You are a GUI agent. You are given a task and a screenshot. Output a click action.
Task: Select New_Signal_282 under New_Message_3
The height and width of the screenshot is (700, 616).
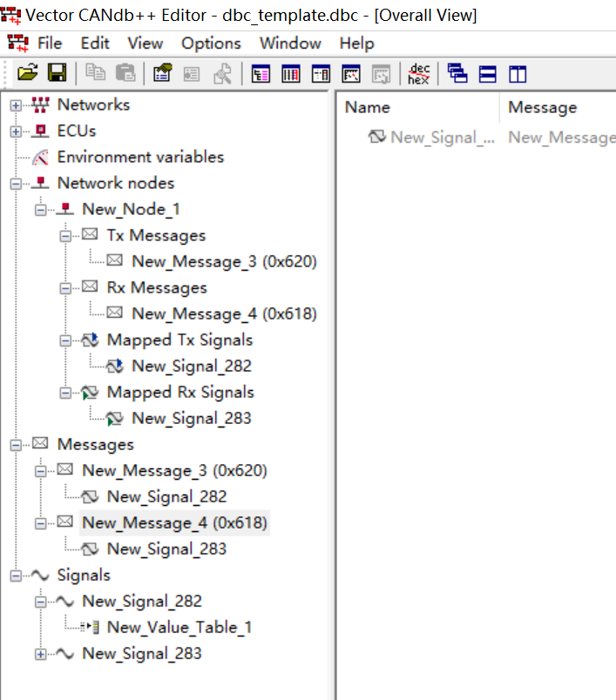(x=166, y=497)
